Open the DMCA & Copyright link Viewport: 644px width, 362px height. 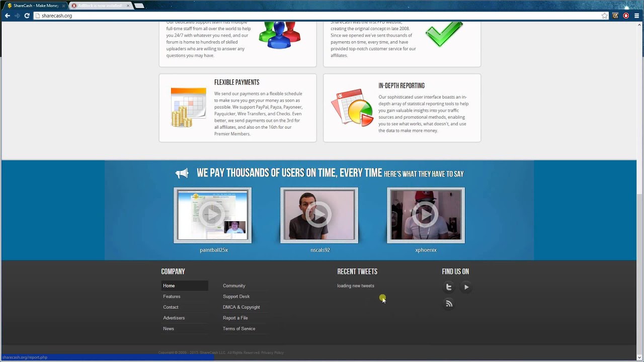tap(242, 307)
